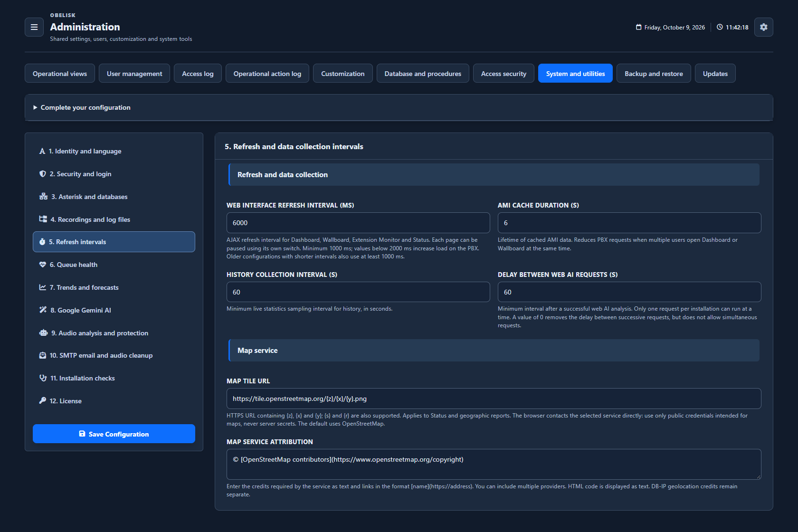Click the SMTP email envelope icon
The image size is (798, 532).
(x=43, y=355)
